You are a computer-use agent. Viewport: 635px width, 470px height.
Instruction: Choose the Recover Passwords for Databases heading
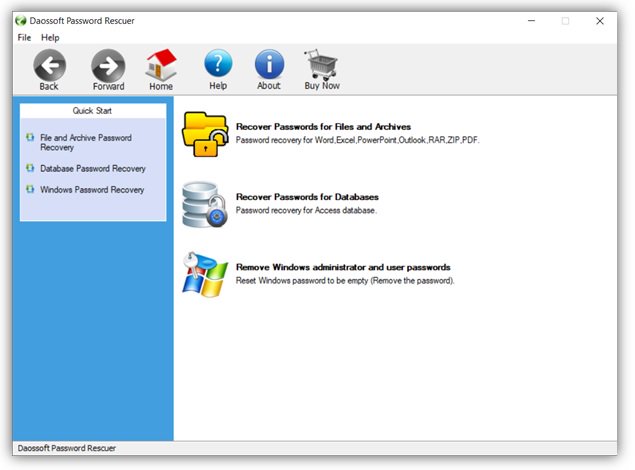307,197
